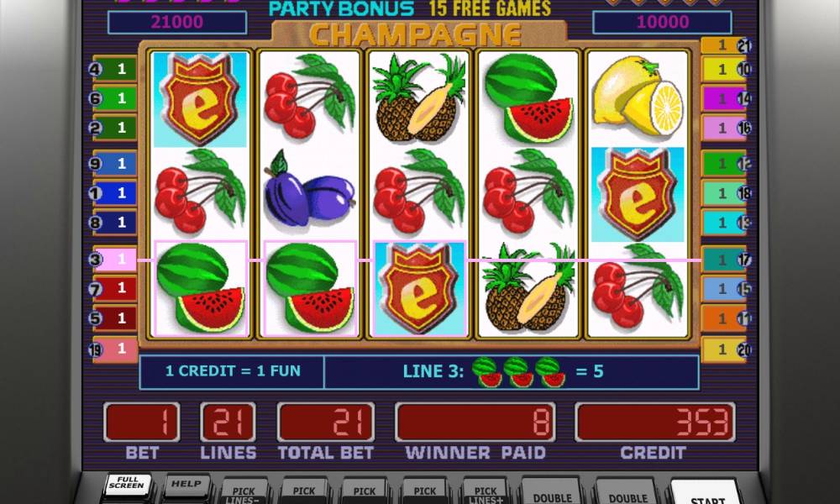The image size is (840, 504).
Task: Click the top pineapple symbol on reel three
Action: coord(419,98)
